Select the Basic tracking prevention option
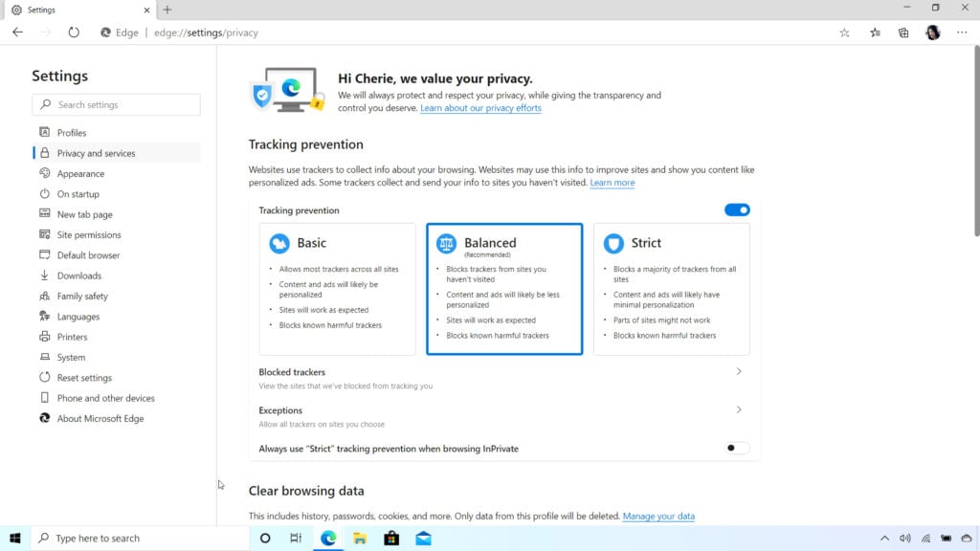 point(337,289)
